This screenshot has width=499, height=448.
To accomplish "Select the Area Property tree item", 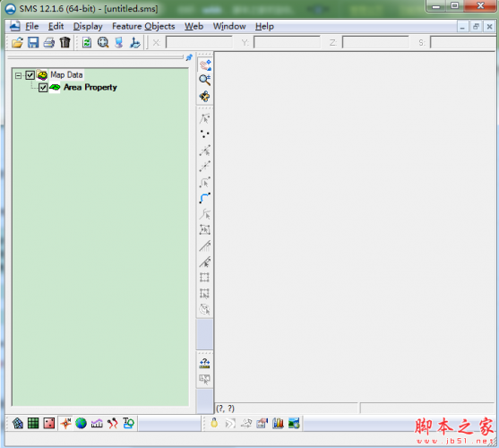I will tap(90, 87).
